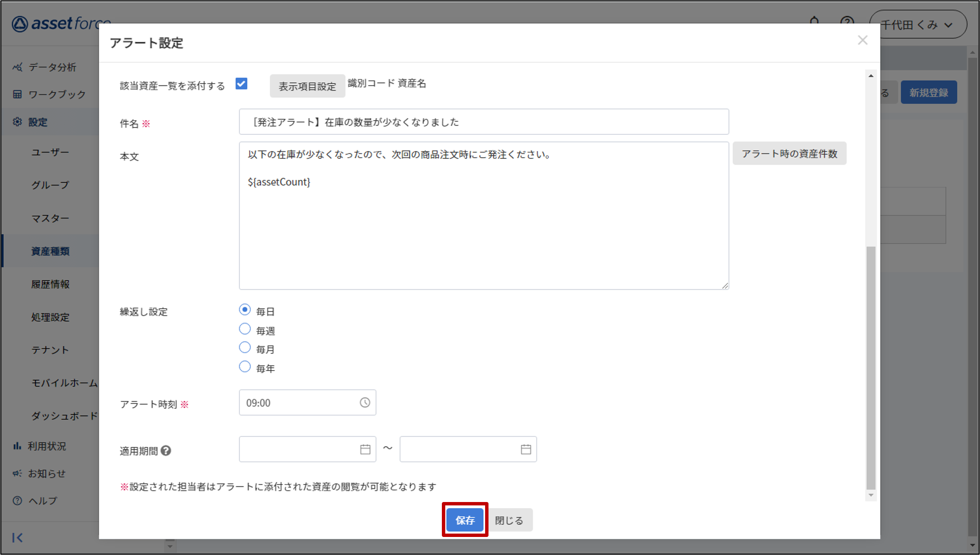Select the 毎月 repeat radio option
Screen dimensions: 980x555
click(245, 348)
